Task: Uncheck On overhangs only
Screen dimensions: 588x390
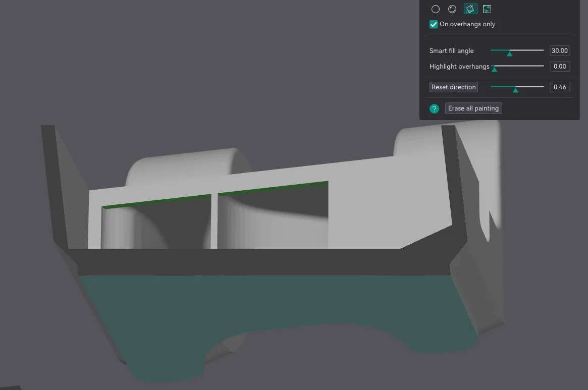Action: pyautogui.click(x=433, y=24)
